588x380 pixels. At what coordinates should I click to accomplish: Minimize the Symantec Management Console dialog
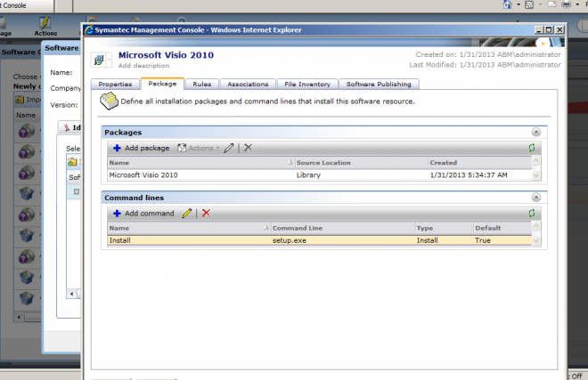[x=539, y=29]
